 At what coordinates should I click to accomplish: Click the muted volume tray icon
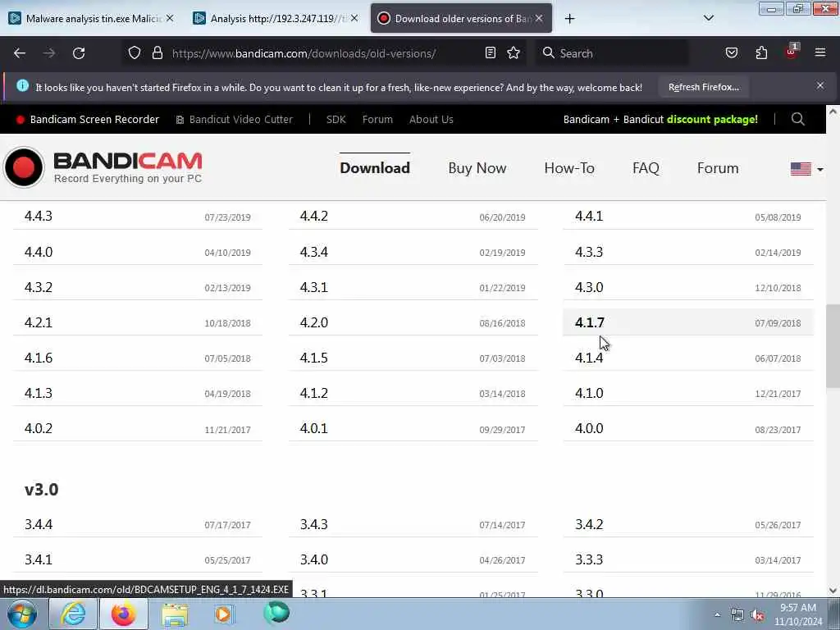757,615
